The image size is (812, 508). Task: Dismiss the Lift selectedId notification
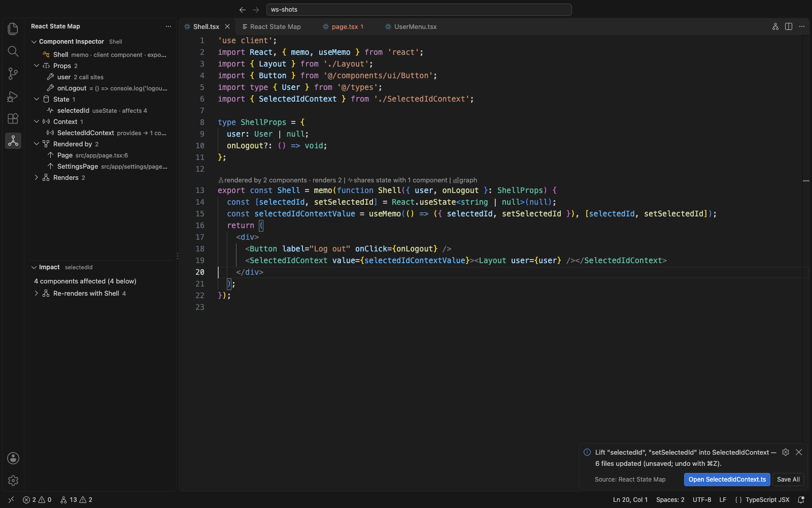coord(799,452)
